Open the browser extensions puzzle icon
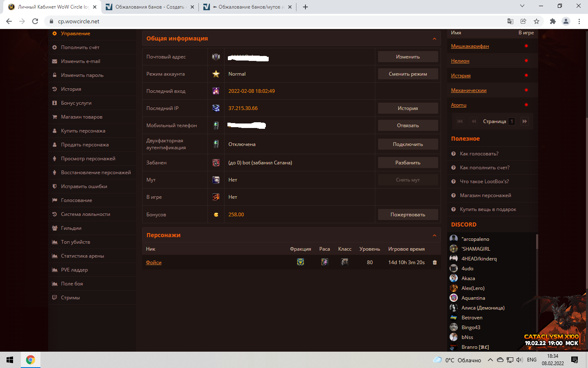Viewport: 588px width, 368px height. coord(553,21)
